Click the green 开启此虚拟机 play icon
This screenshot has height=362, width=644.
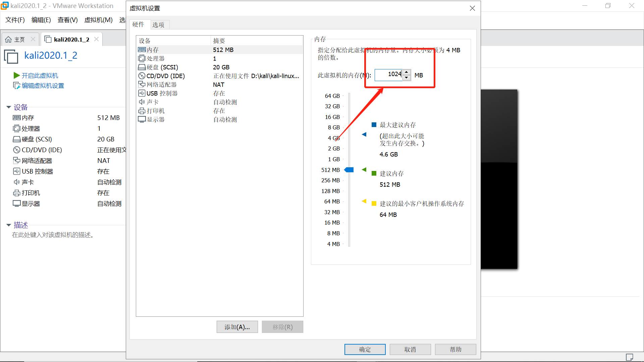coord(16,75)
